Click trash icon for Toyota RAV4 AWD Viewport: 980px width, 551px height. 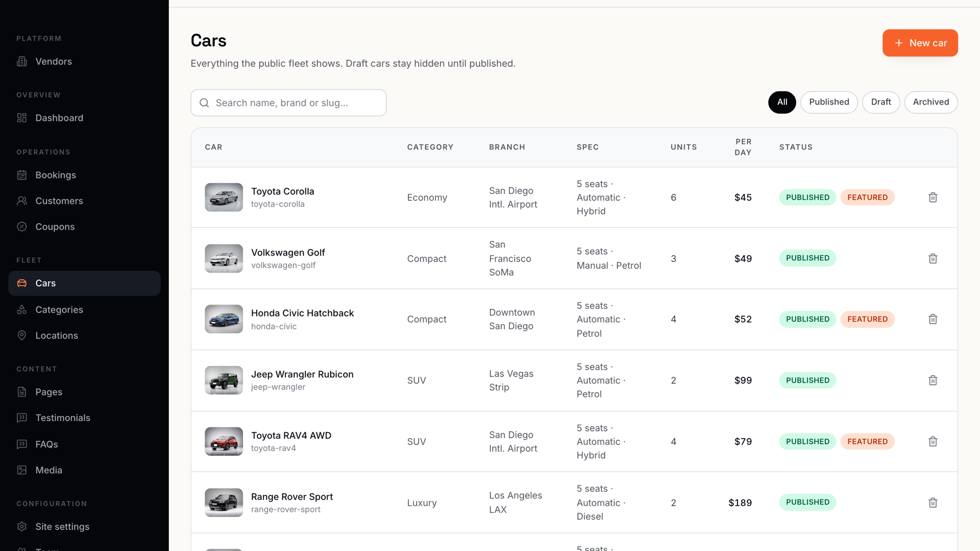click(x=933, y=442)
